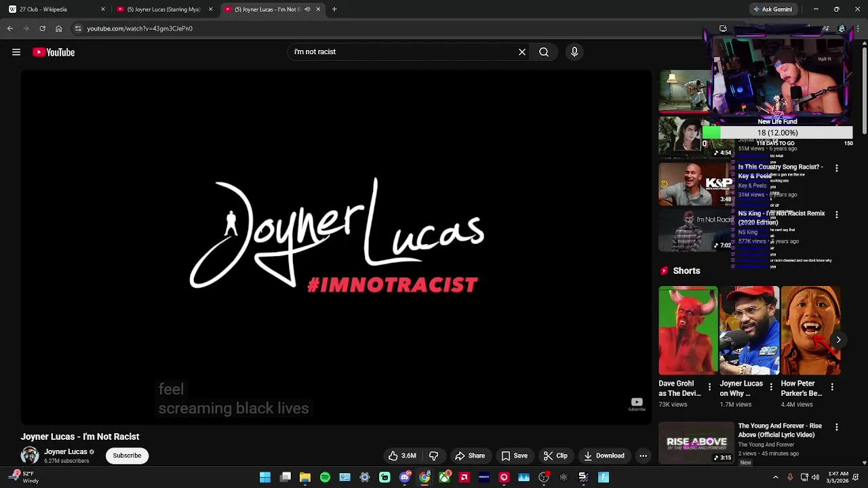868x488 pixels.
Task: Open Rise Above Official Lyric Video thumbnail
Action: (696, 443)
